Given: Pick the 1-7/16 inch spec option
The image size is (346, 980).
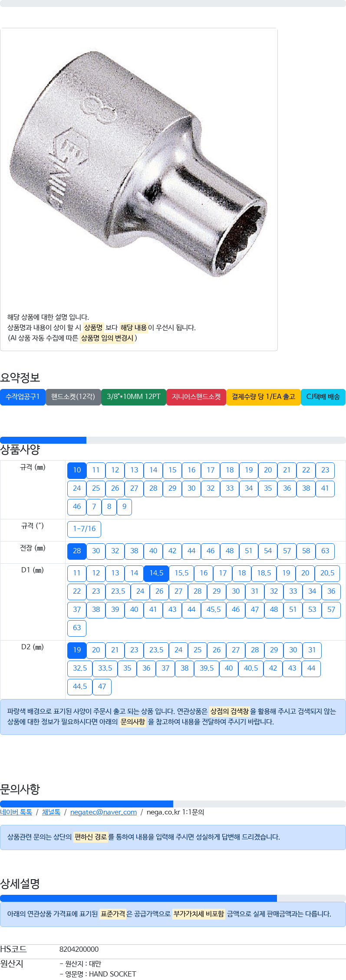Looking at the screenshot, I should click(x=84, y=529).
